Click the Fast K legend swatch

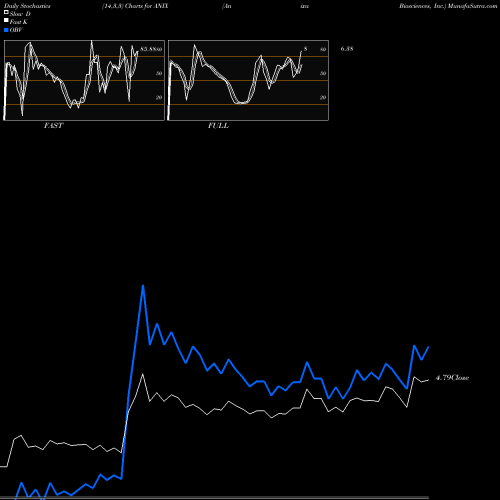pyautogui.click(x=6, y=21)
